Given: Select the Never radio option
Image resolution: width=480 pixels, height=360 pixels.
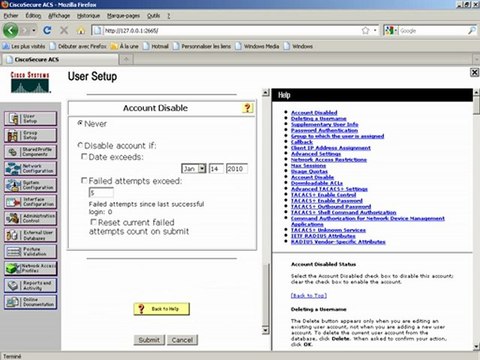Looking at the screenshot, I should click(x=80, y=123).
